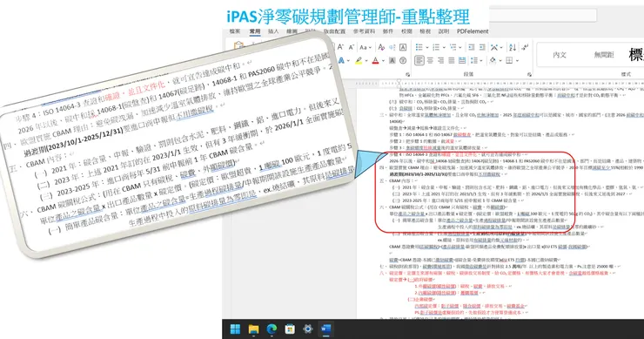Increase indent using the ribbon icon
Screen dimensions: 644x339
(x=482, y=47)
